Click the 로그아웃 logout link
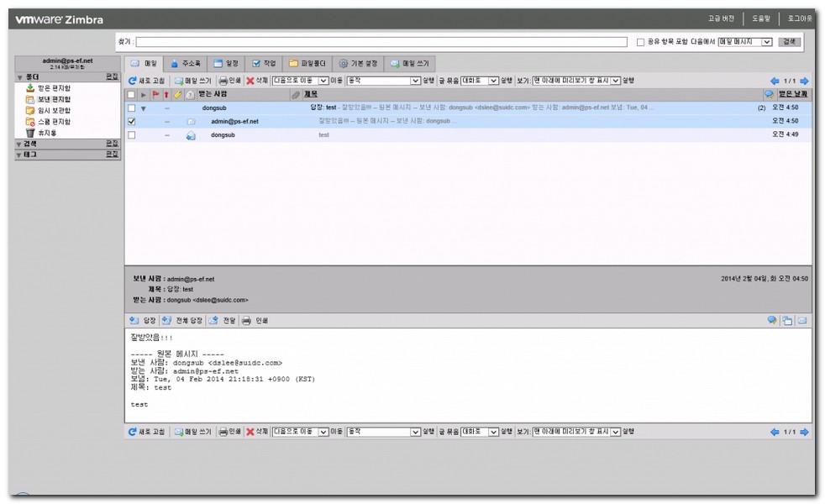This screenshot has height=504, width=825. pos(799,18)
